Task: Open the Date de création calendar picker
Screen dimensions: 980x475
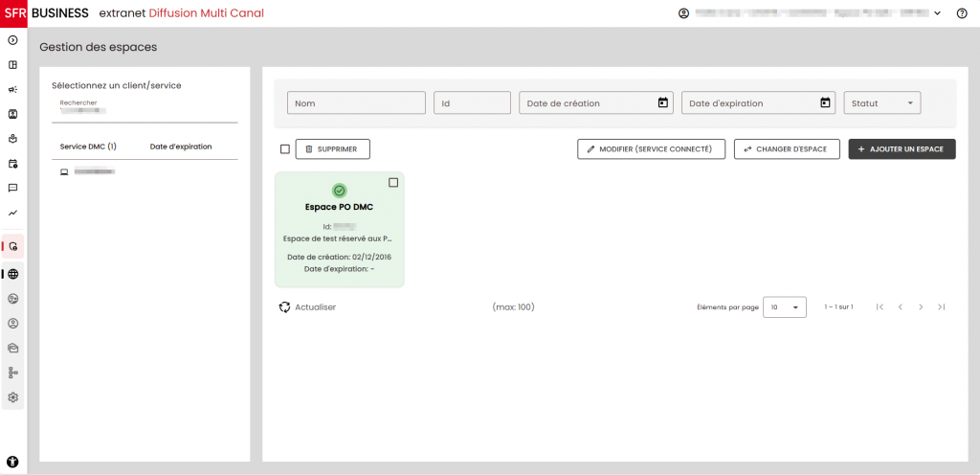Action: (662, 103)
